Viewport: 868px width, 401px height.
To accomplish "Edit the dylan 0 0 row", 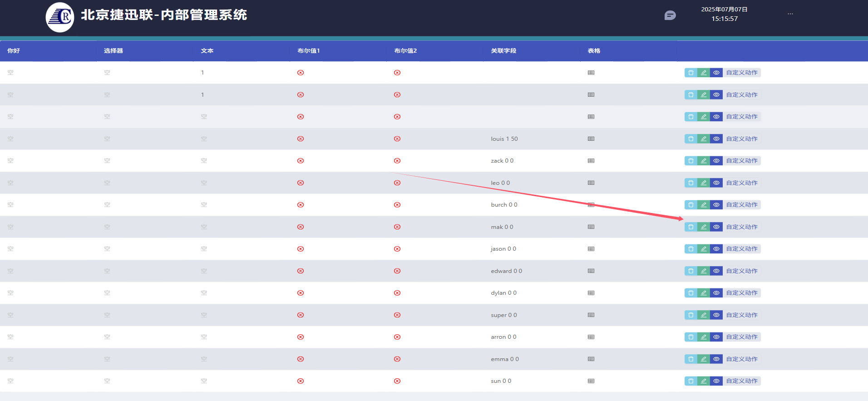I will click(x=704, y=293).
